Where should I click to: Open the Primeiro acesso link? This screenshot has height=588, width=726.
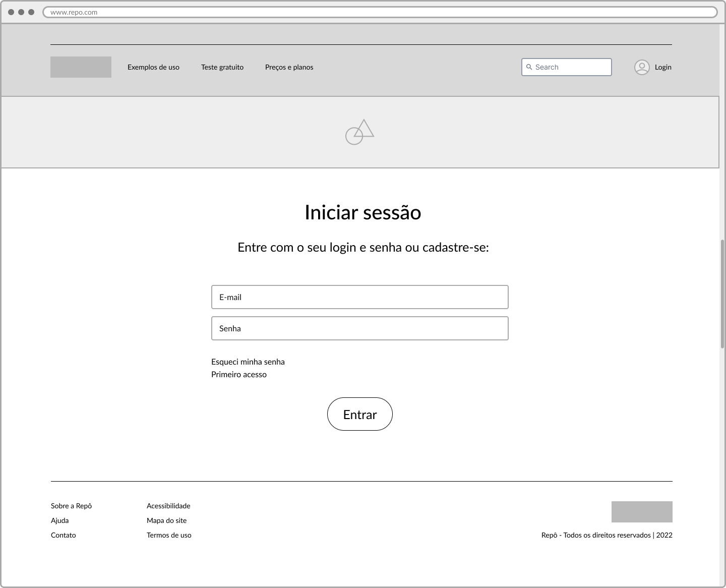239,374
